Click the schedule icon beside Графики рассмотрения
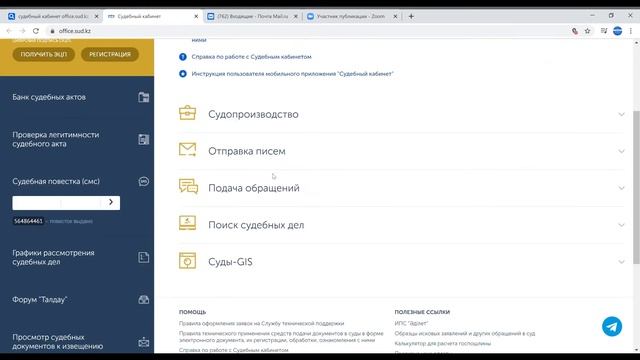Image resolution: width=640 pixels, height=360 pixels. click(144, 257)
